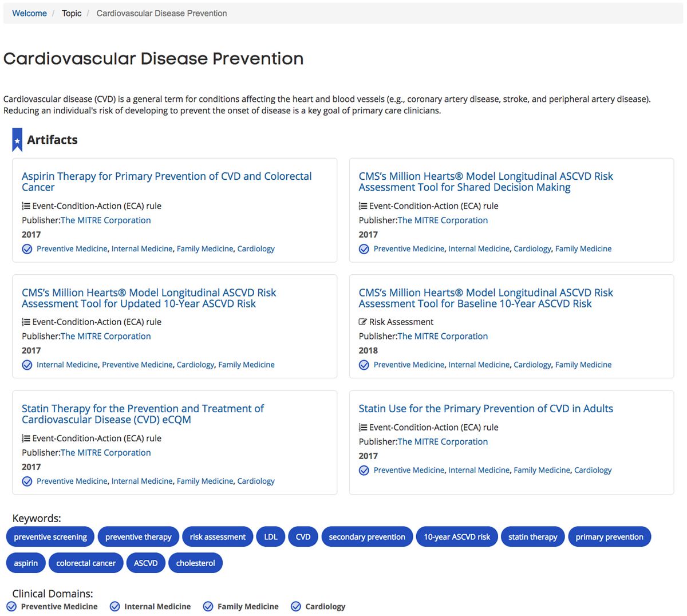Select the Welcome breadcrumb link
The image size is (687, 616).
[x=29, y=13]
